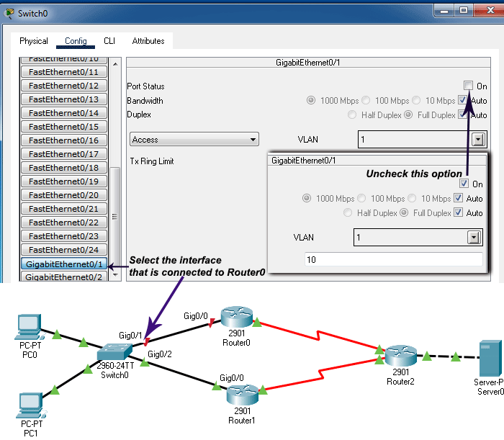This screenshot has height=440, width=504.
Task: Minimize the Switch0 window
Action: tap(444, 11)
